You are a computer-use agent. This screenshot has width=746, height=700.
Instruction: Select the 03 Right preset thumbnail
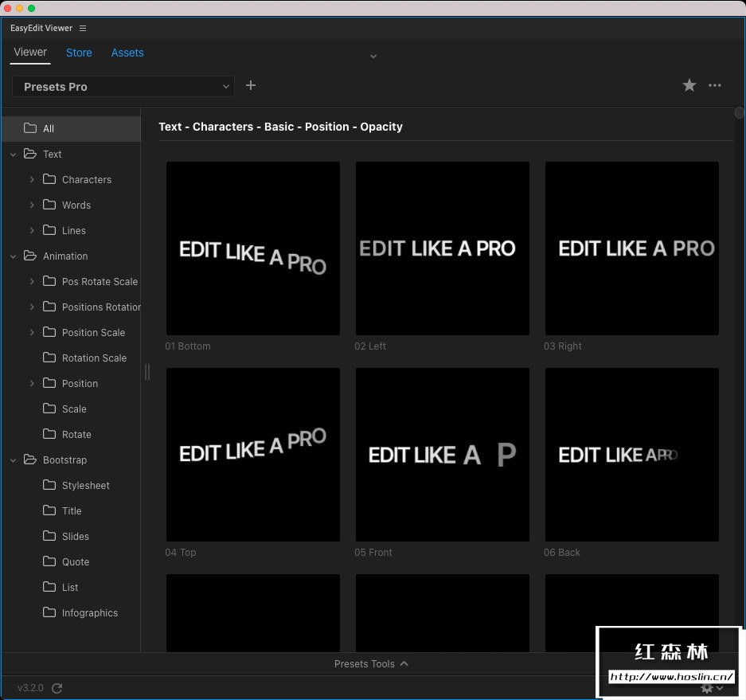pos(632,248)
